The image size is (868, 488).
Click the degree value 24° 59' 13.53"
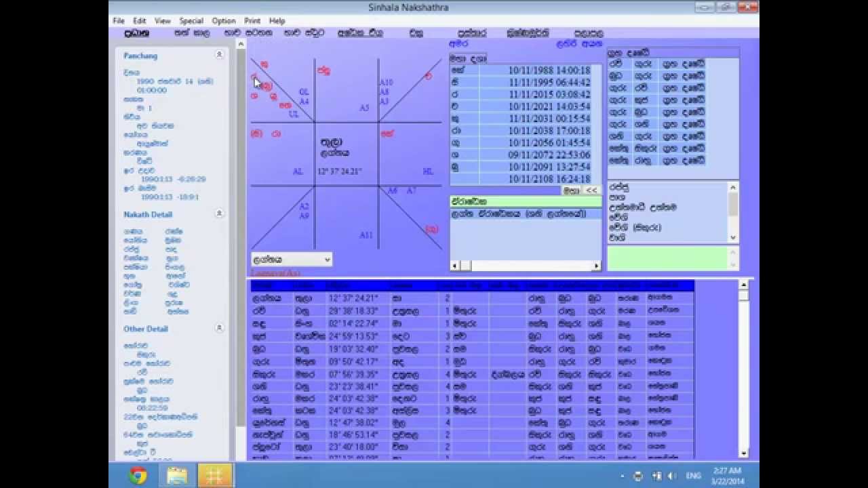pos(353,336)
